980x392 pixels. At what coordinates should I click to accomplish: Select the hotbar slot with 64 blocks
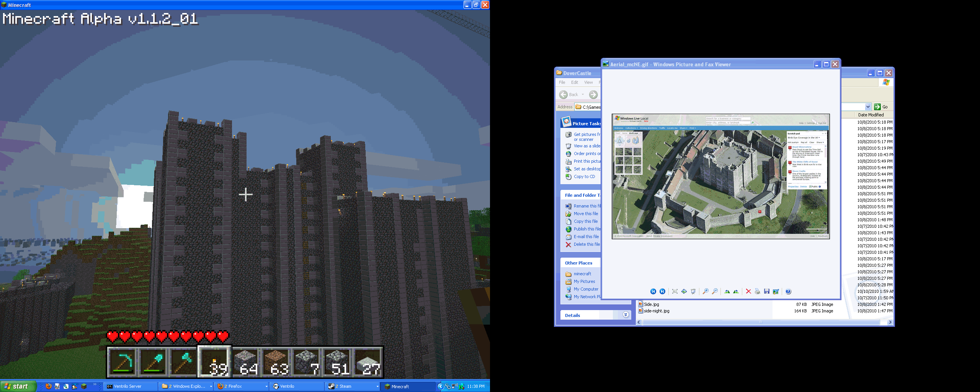[245, 362]
